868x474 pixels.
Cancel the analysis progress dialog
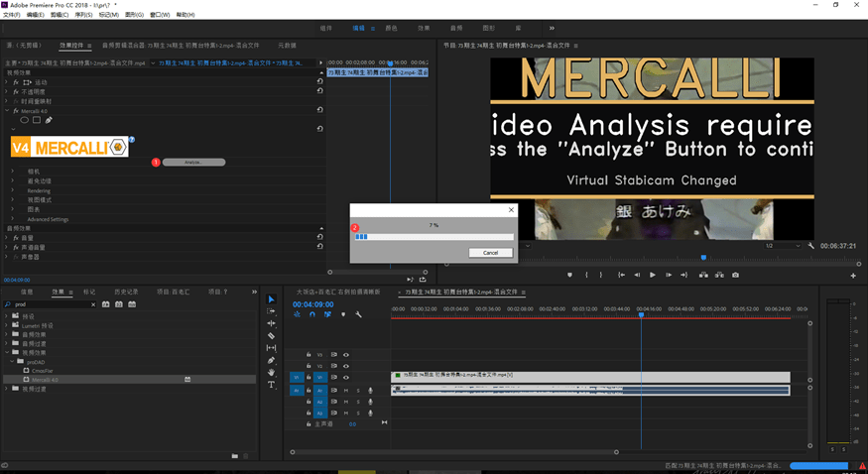[x=490, y=253]
